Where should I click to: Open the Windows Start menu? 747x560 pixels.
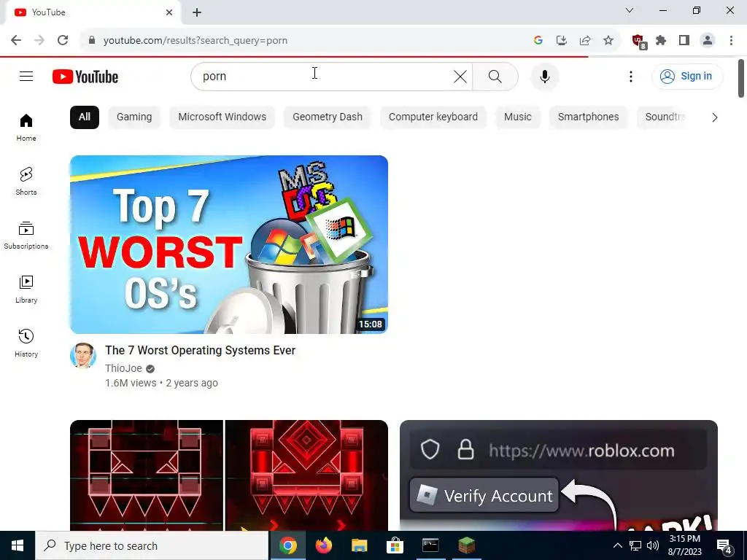[x=18, y=545]
